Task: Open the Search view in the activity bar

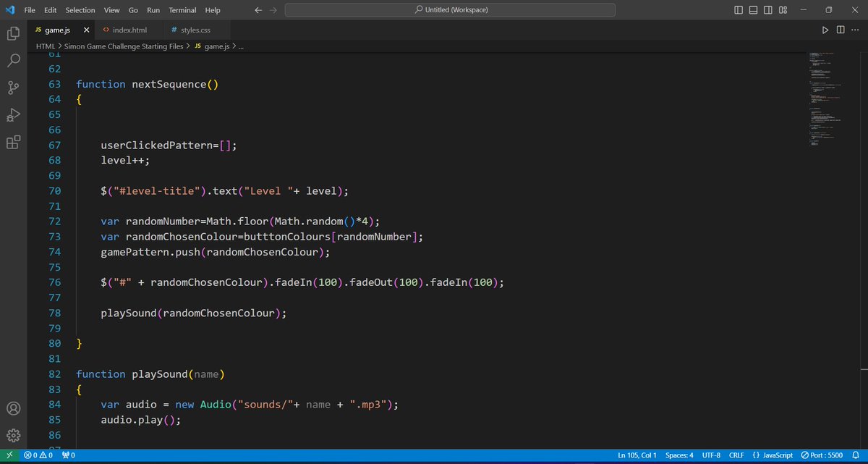Action: pos(13,61)
